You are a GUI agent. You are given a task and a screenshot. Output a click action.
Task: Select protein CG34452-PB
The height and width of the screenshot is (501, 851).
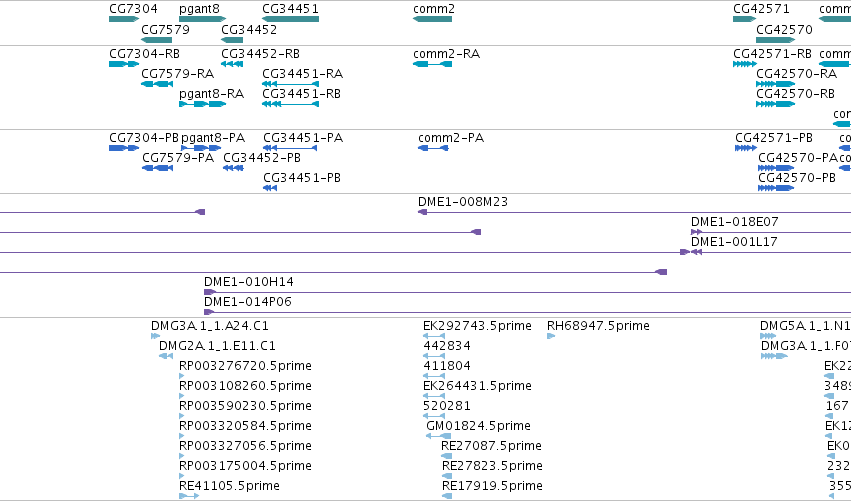[x=262, y=158]
